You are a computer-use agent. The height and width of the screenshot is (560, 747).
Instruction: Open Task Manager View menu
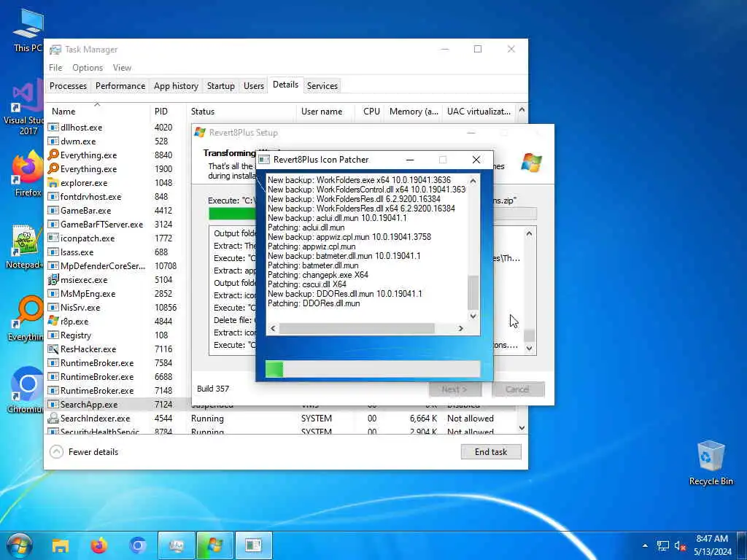tap(122, 68)
